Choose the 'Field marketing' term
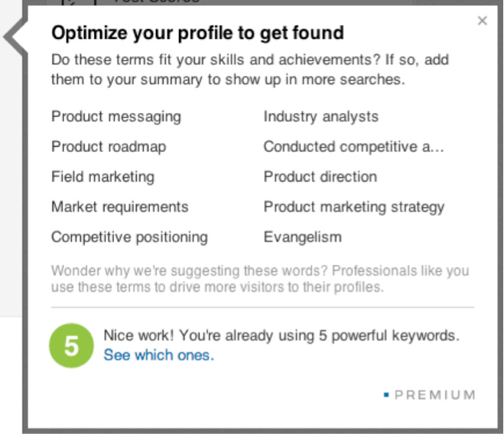The height and width of the screenshot is (434, 504). (x=102, y=177)
